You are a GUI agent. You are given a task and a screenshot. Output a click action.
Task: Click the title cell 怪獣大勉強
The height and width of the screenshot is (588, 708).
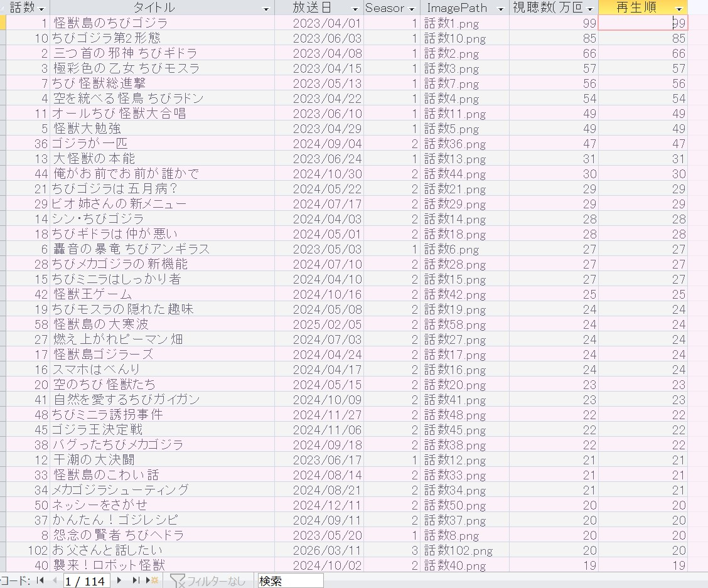pos(162,128)
